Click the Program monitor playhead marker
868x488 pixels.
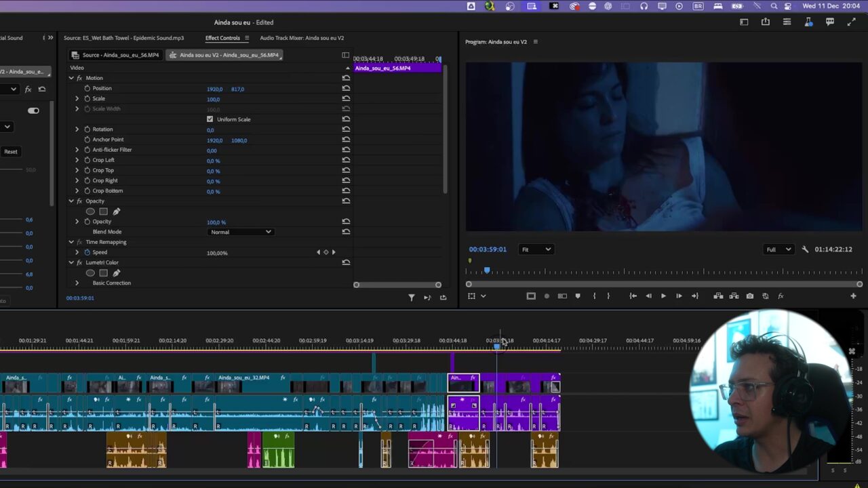coord(487,270)
